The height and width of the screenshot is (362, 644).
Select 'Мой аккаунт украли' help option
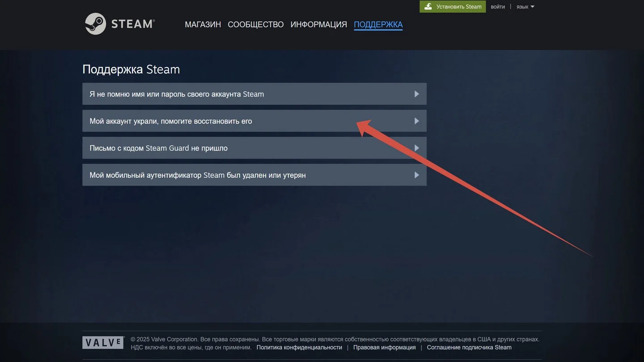[254, 121]
